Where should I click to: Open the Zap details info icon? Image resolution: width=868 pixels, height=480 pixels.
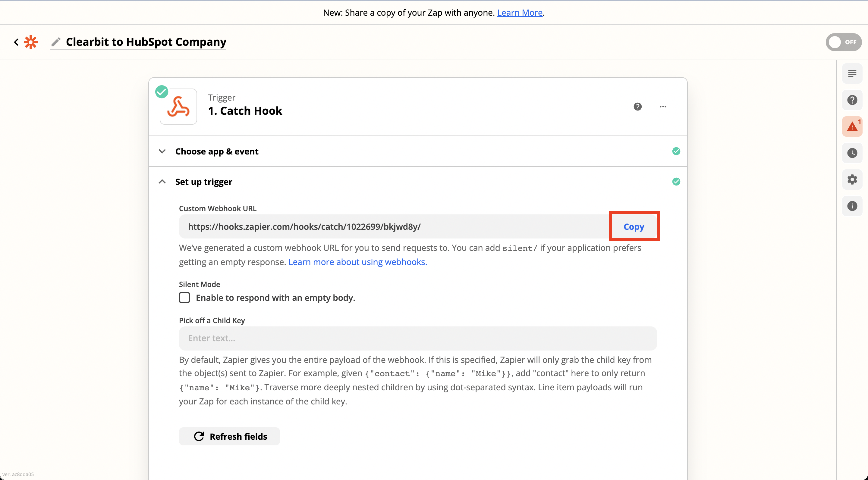(x=852, y=206)
